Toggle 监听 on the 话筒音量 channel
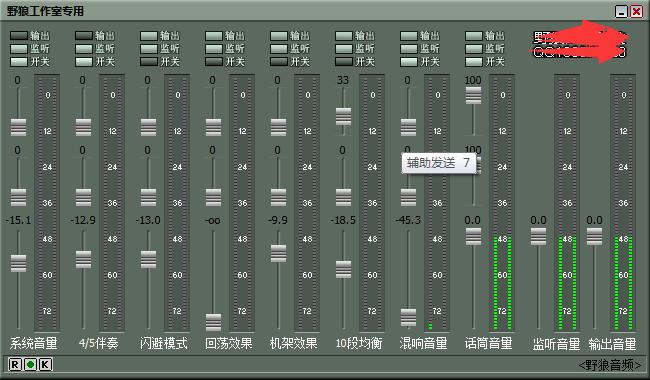The image size is (650, 380). click(474, 49)
